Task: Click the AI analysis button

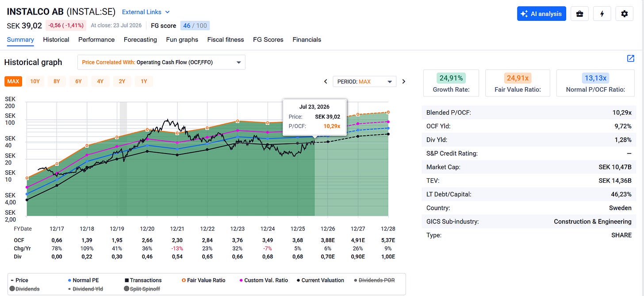Action: pos(542,14)
